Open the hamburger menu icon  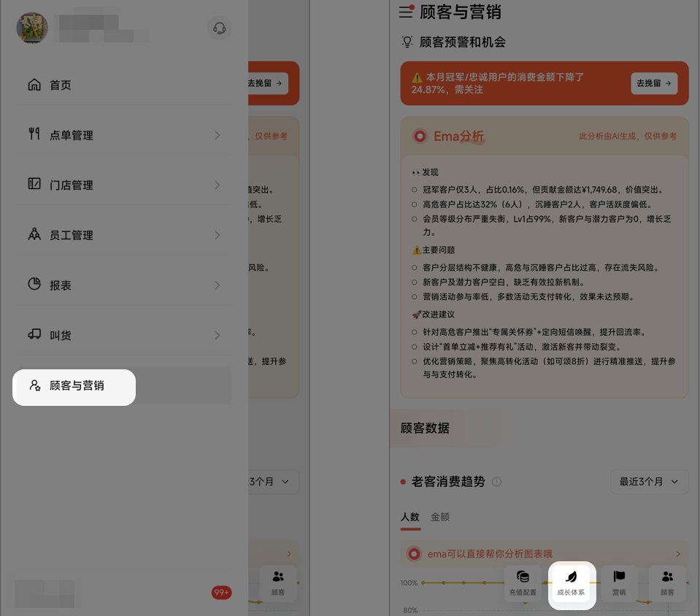(x=406, y=12)
